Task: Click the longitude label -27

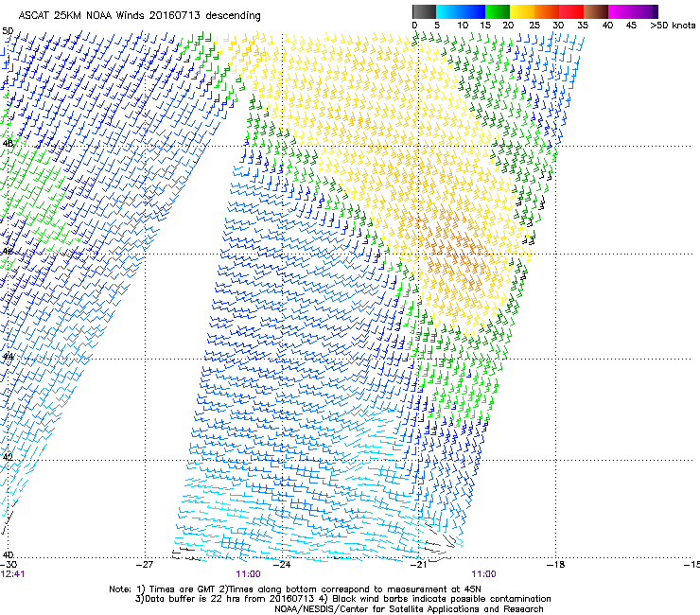Action: point(145,565)
